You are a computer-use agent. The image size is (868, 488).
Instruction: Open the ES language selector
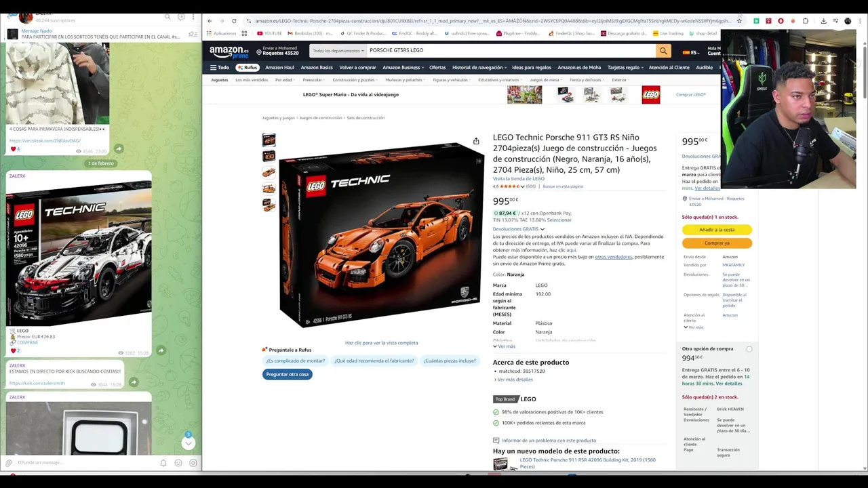[x=691, y=52]
